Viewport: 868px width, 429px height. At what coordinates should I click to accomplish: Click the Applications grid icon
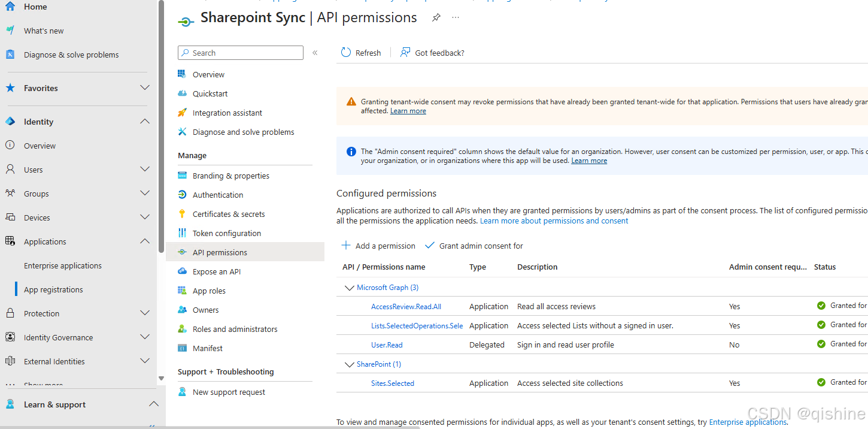[10, 241]
